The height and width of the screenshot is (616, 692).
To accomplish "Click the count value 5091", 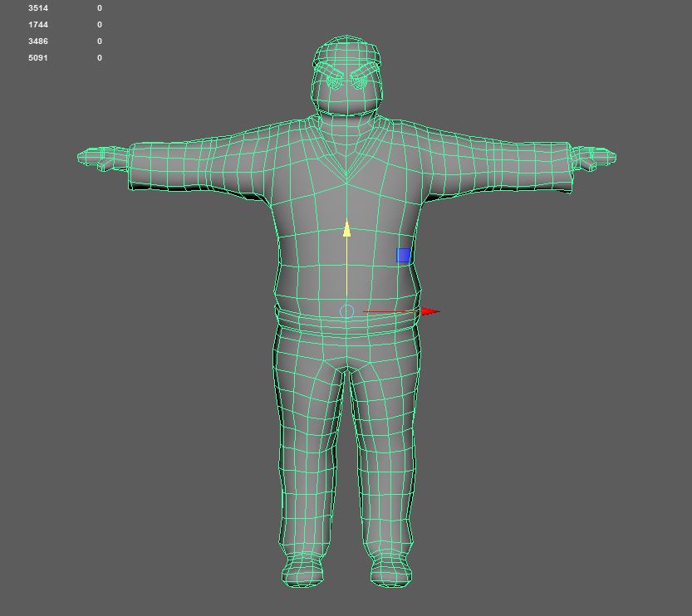I will (x=38, y=58).
